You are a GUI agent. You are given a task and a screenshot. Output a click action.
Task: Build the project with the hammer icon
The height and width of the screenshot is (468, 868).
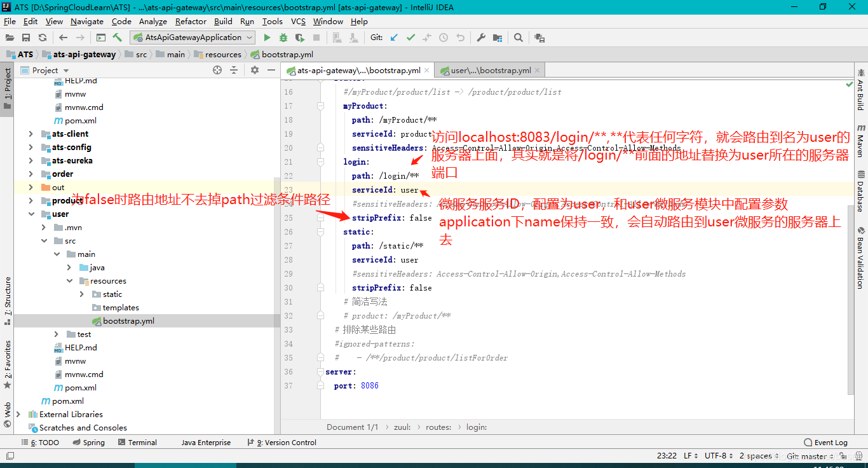(118, 38)
